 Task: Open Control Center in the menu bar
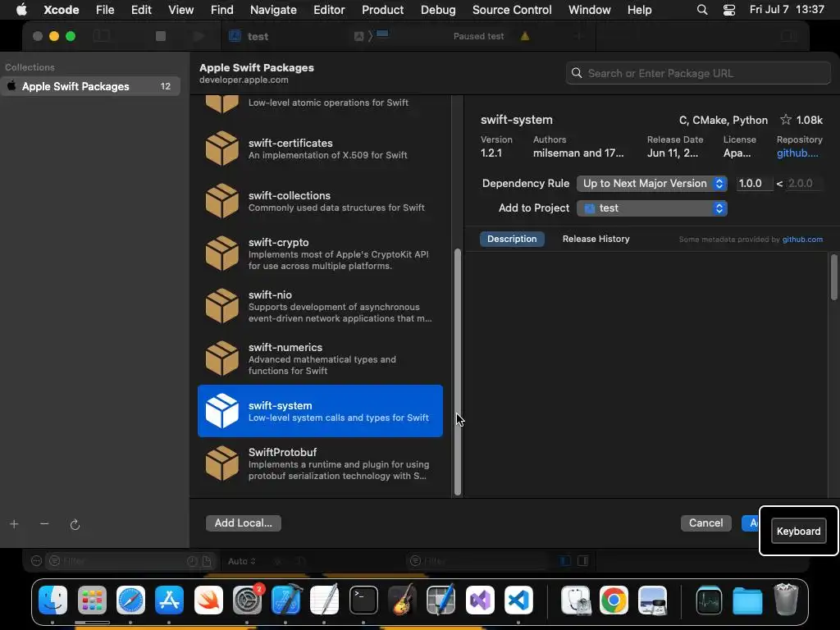(x=729, y=10)
